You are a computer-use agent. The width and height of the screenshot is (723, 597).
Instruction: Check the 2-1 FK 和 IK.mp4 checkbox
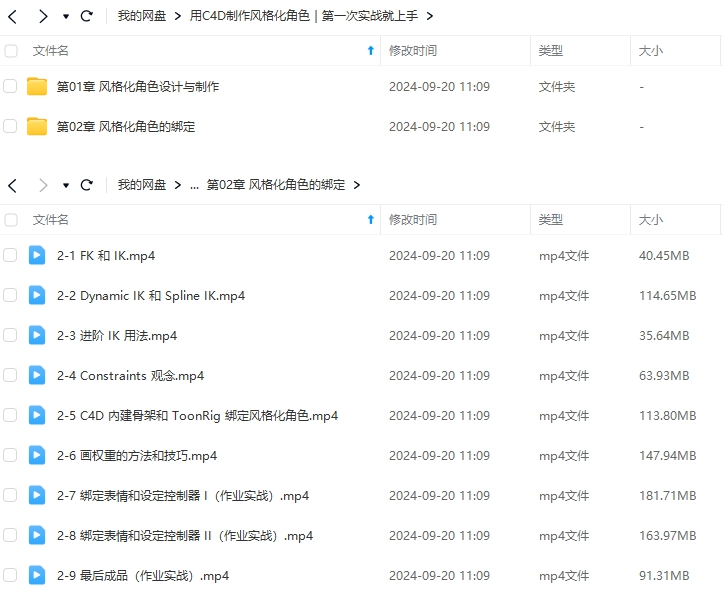[x=10, y=255]
